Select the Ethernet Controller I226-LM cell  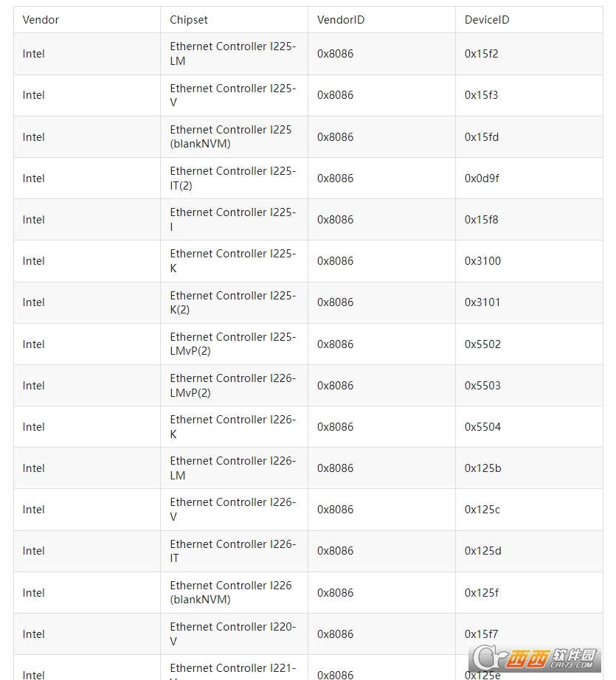232,468
